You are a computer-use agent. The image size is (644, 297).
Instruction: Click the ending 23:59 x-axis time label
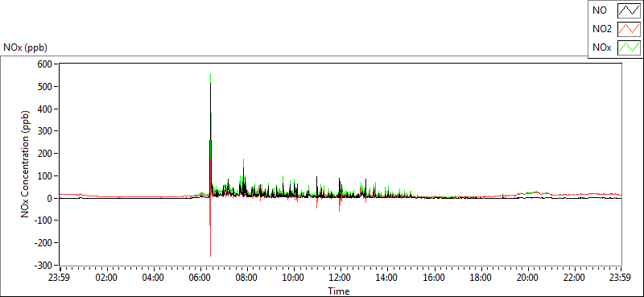coord(621,277)
